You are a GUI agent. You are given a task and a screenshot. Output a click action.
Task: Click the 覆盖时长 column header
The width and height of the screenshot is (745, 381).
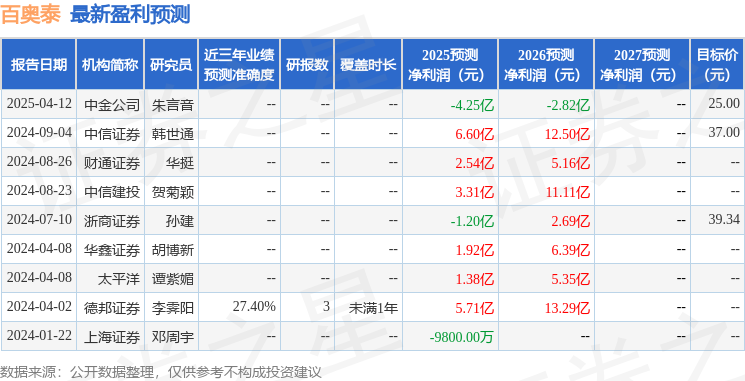(x=368, y=65)
